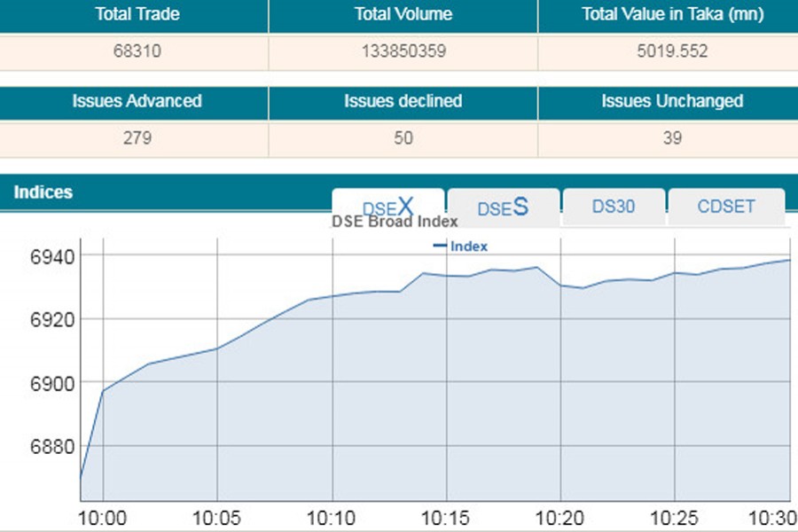
Task: Click the declined issues count 50
Action: click(x=403, y=138)
